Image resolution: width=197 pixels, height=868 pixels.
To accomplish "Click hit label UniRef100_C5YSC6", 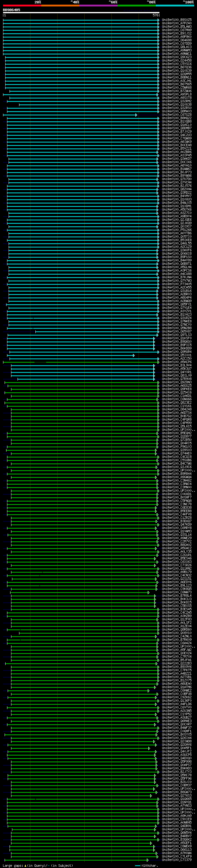I will pos(177,64).
